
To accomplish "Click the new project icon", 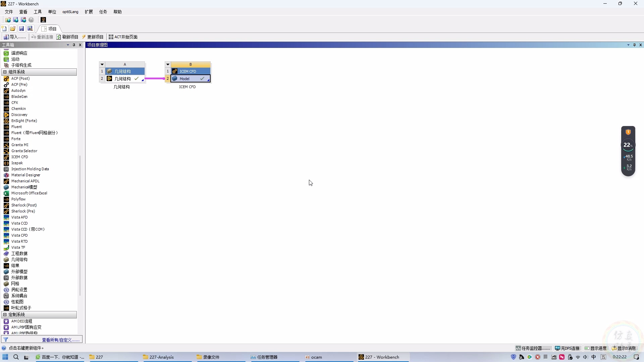I will click(4, 28).
